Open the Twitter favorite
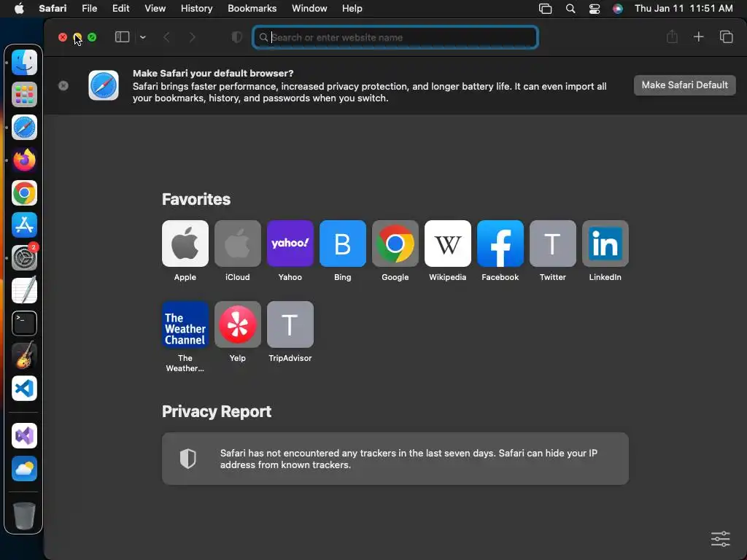Screen dimensions: 747x560 [x=553, y=244]
